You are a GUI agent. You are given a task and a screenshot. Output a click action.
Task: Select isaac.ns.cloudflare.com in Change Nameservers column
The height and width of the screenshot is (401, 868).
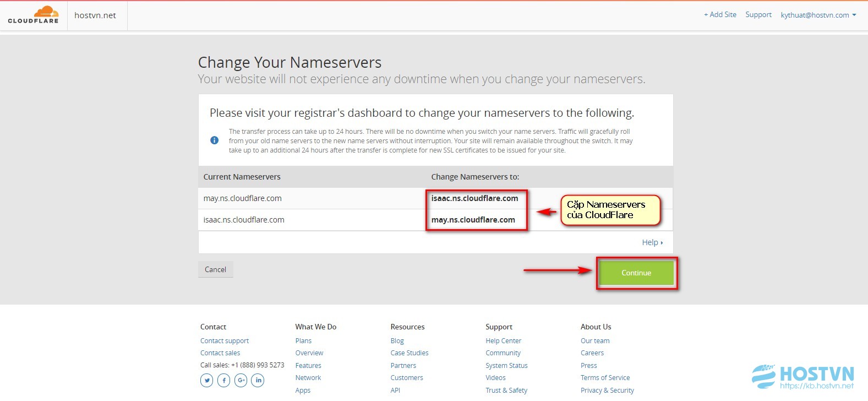click(x=474, y=198)
